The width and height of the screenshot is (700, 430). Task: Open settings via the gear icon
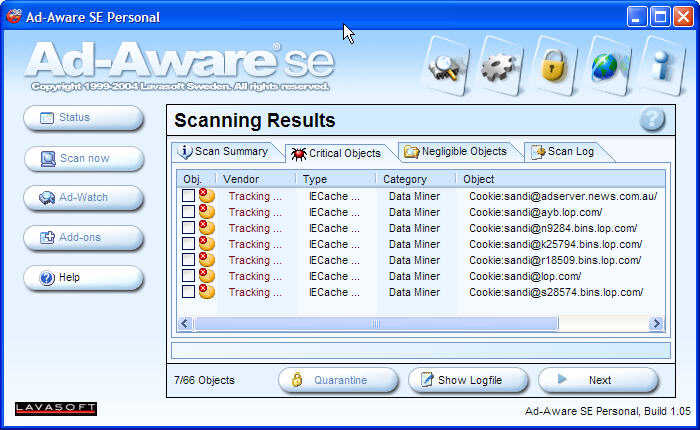(x=499, y=66)
